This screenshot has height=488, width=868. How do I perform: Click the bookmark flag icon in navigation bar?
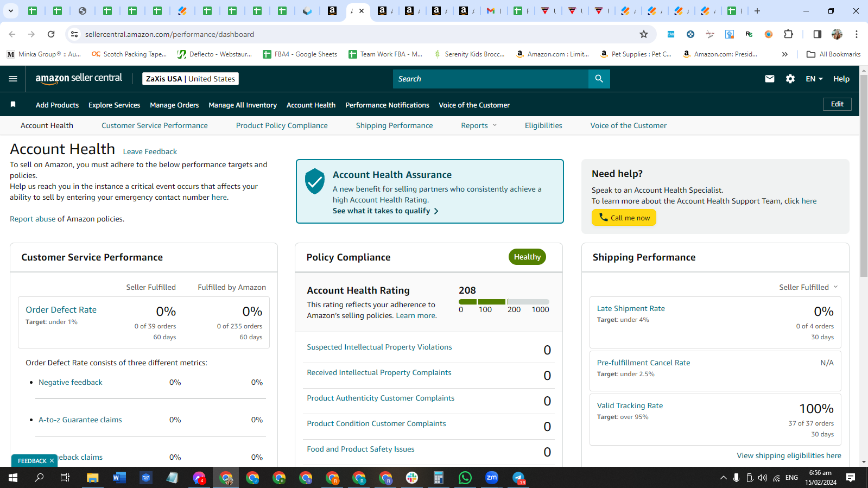[13, 104]
